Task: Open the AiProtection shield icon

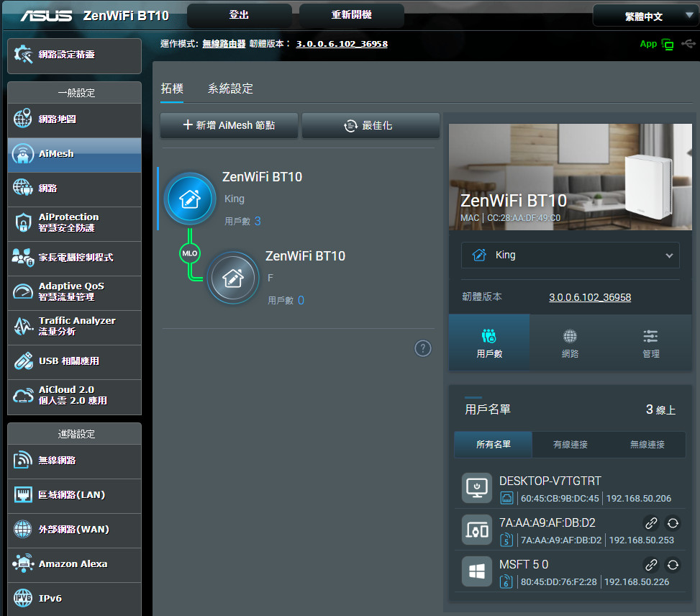Action: click(23, 222)
